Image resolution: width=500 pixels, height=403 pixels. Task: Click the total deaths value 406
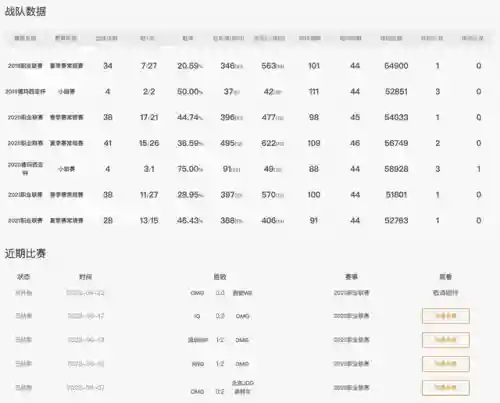(x=269, y=220)
